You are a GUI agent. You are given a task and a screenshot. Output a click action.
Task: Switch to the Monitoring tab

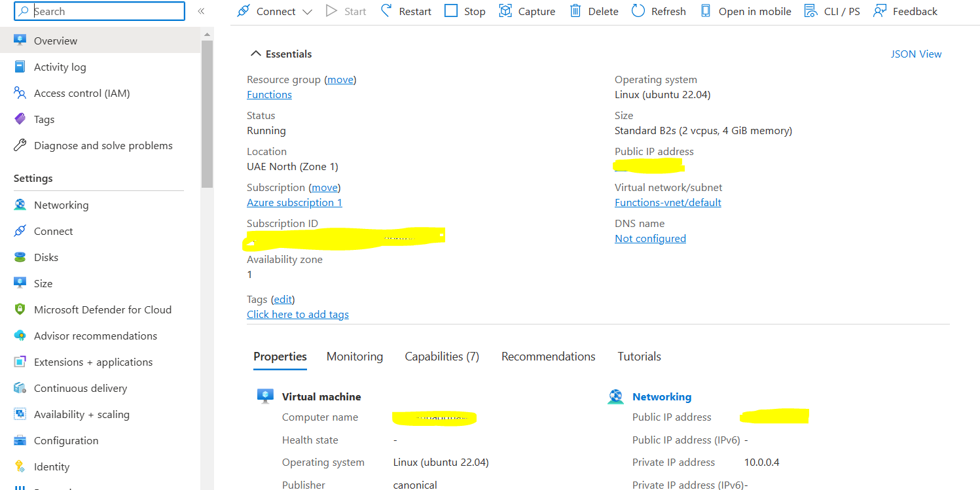[x=355, y=357]
